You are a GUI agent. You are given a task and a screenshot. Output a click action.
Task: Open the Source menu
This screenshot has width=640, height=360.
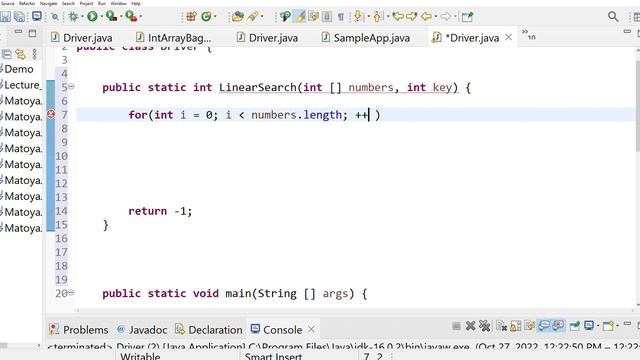7,3
